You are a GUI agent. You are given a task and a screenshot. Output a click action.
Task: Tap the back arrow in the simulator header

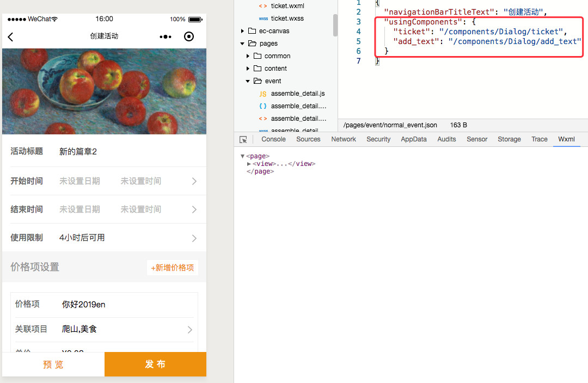point(10,37)
